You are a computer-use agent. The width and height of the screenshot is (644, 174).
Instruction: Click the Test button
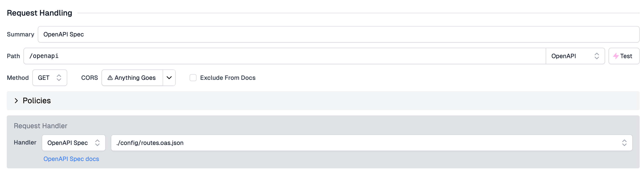pyautogui.click(x=624, y=56)
